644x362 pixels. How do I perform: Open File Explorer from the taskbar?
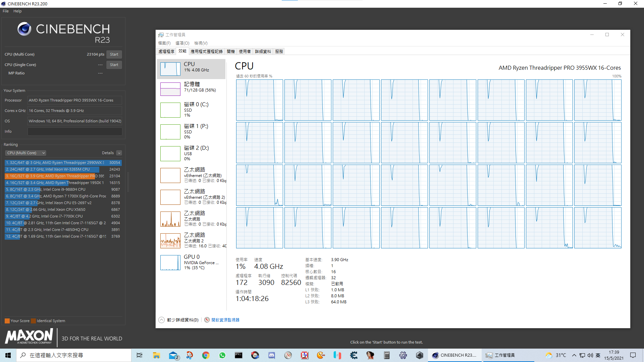coord(156,355)
